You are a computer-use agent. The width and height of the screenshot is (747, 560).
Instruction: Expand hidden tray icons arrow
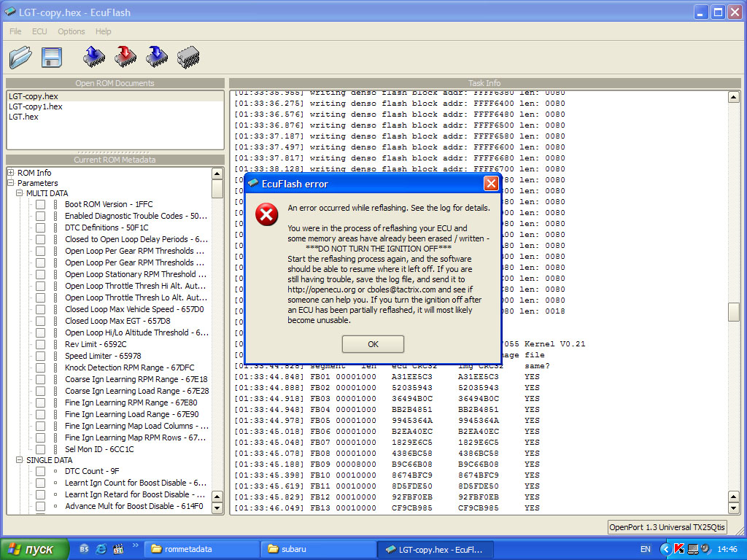[x=665, y=549]
